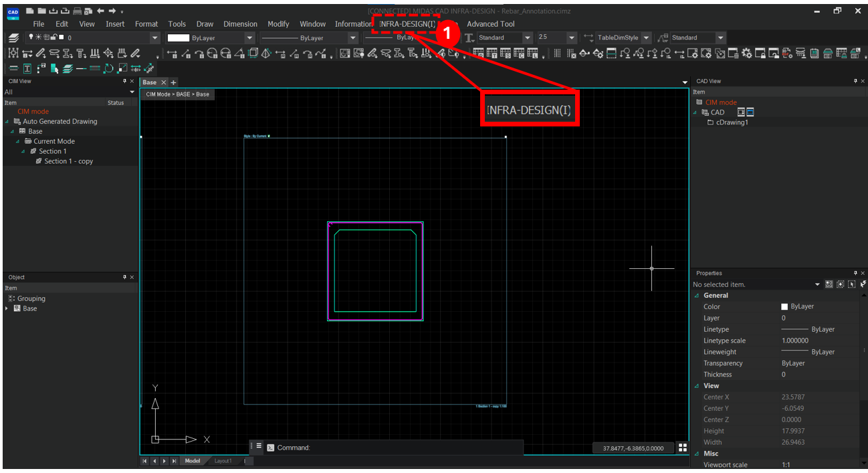Click the cursor selection icon in the Properties header
This screenshot has height=473, width=868.
pos(851,284)
